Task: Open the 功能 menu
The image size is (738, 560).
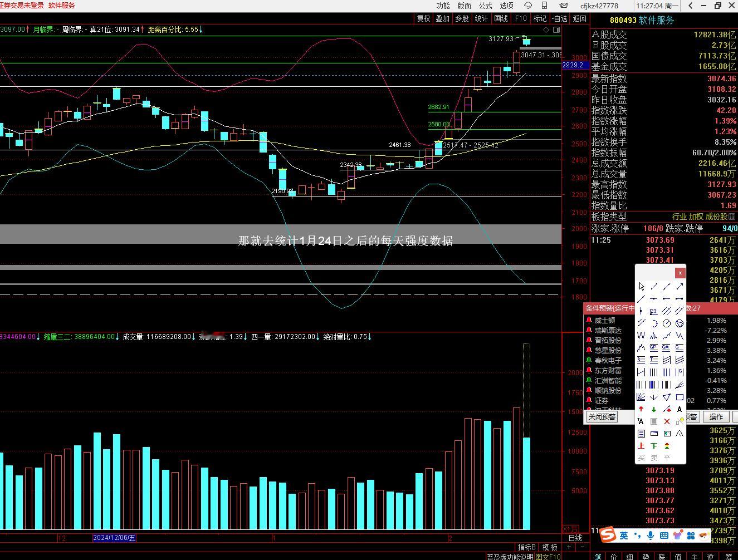Action: click(x=443, y=6)
